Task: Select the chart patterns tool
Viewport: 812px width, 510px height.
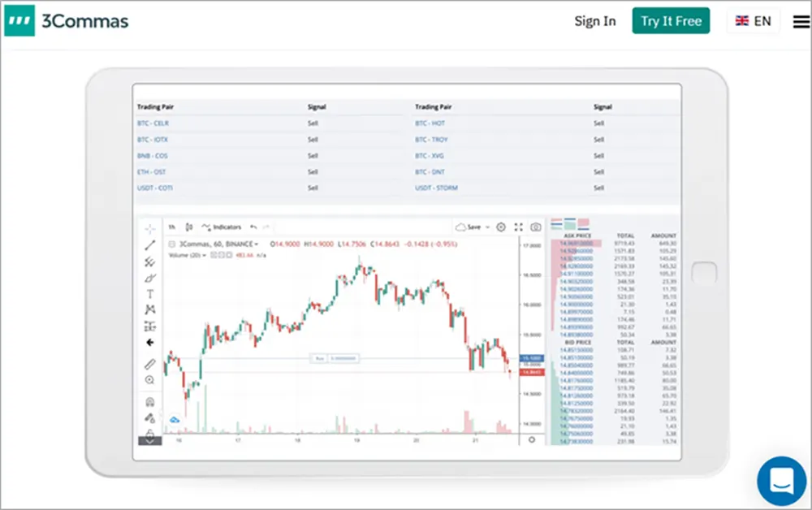Action: click(149, 309)
